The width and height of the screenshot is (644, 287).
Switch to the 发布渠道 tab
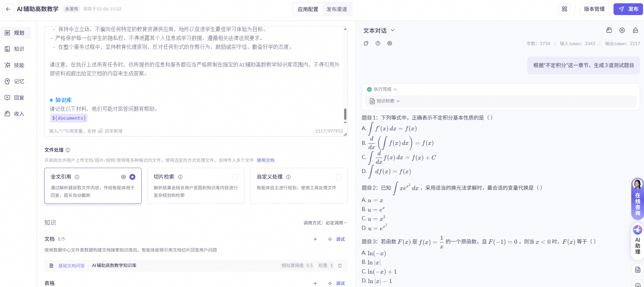tap(337, 9)
